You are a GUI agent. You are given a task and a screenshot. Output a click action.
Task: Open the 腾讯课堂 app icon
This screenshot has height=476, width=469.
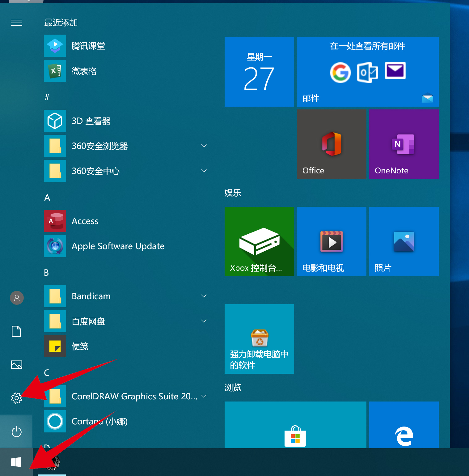pyautogui.click(x=55, y=46)
